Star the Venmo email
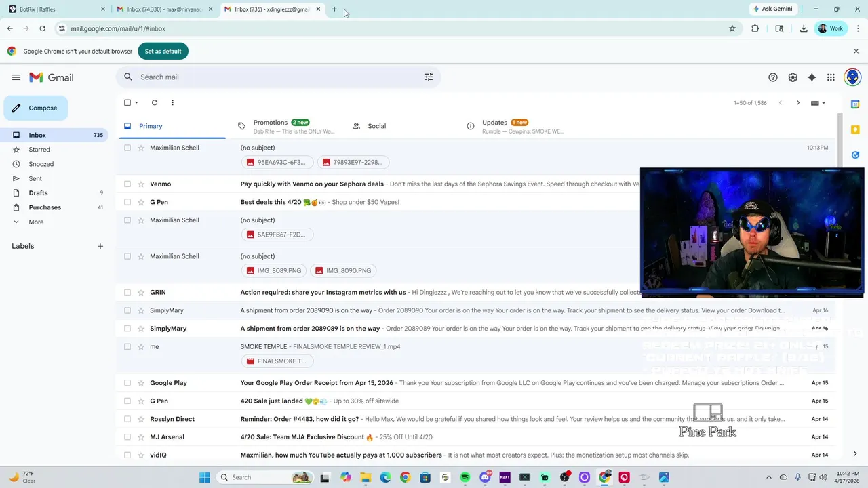 (141, 184)
